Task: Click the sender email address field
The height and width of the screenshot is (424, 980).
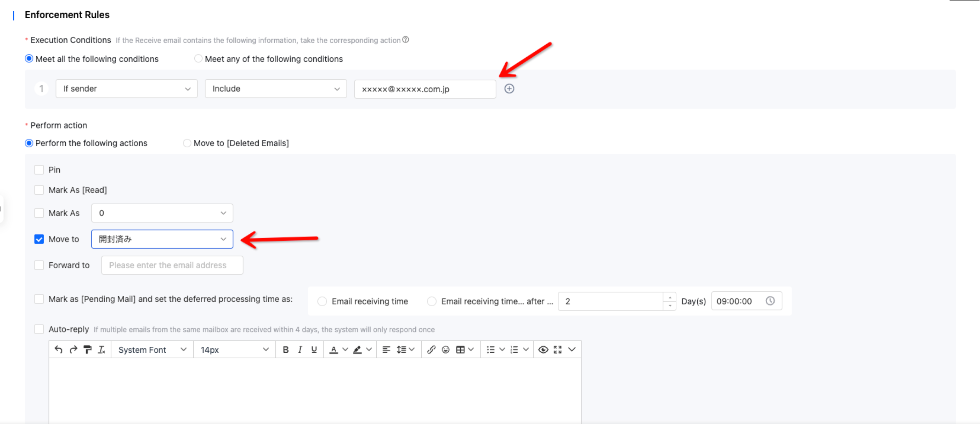Action: tap(425, 89)
